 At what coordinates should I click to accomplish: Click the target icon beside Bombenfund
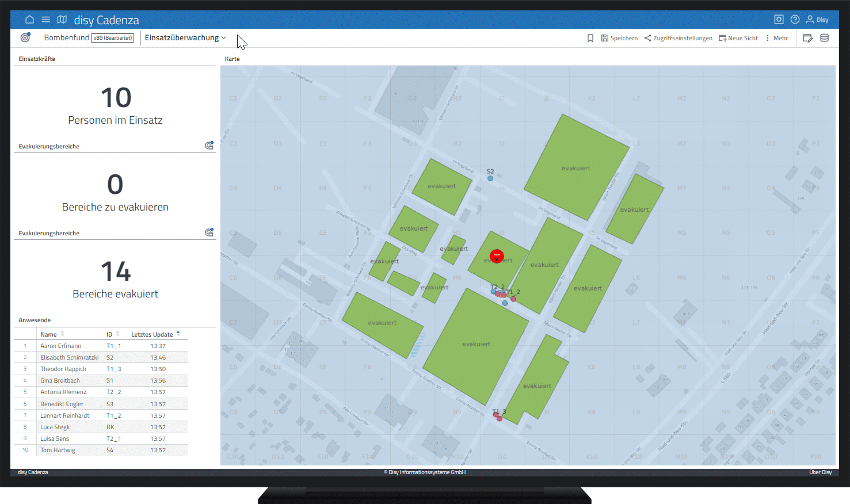pyautogui.click(x=25, y=37)
